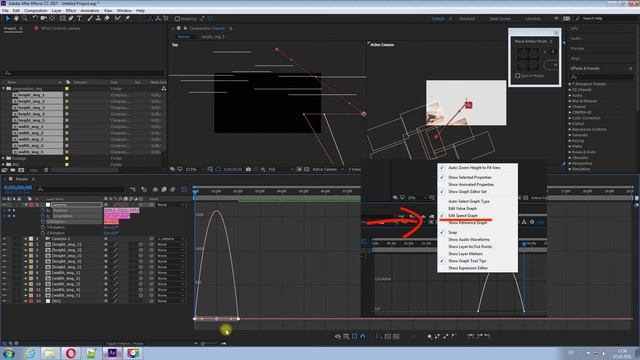
Task: Expand Camera 1 layer twirl arrow
Action: tap(26, 239)
